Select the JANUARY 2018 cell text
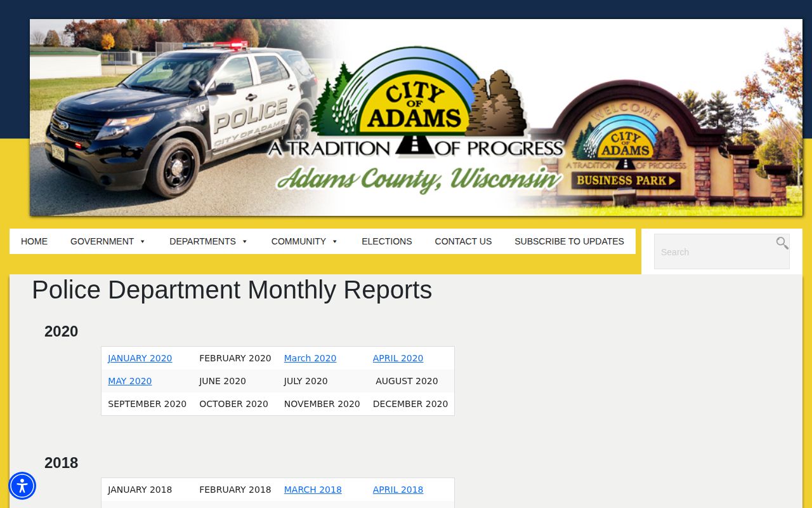Screen dimensions: 812x508 [x=140, y=490]
